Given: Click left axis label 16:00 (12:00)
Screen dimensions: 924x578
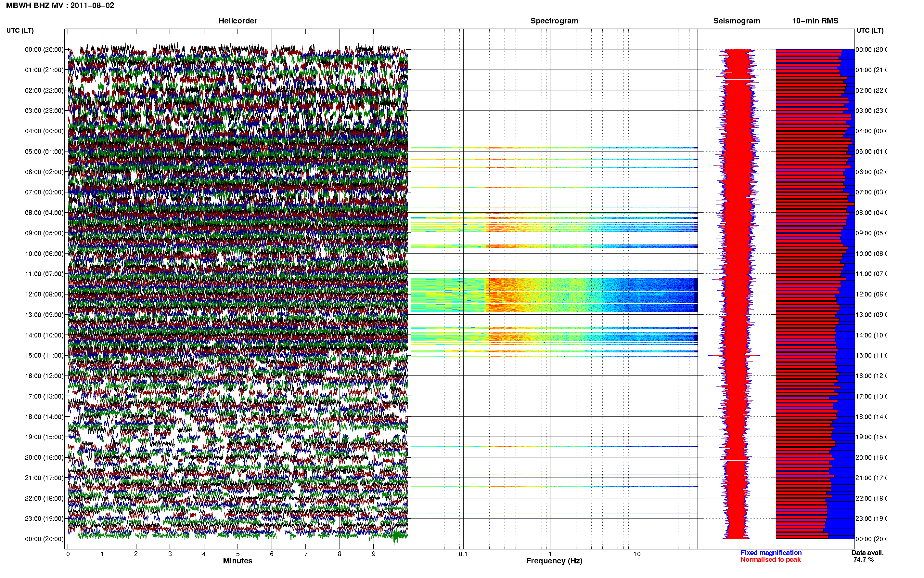Looking at the screenshot, I should [44, 376].
